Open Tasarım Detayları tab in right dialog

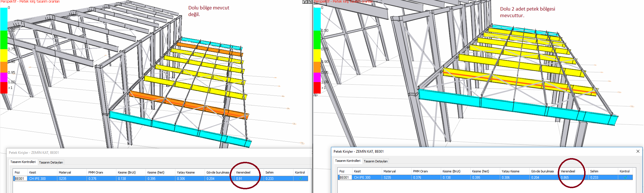(x=376, y=161)
